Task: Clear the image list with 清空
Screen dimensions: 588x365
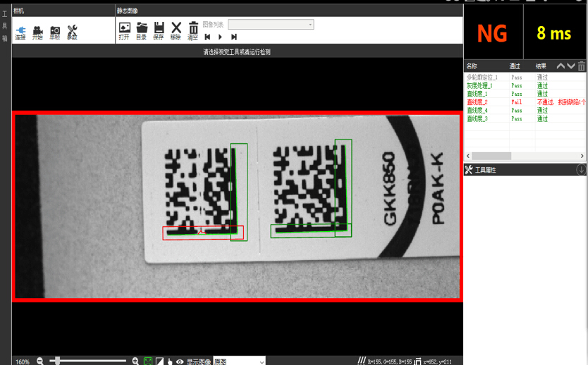Action: point(192,31)
